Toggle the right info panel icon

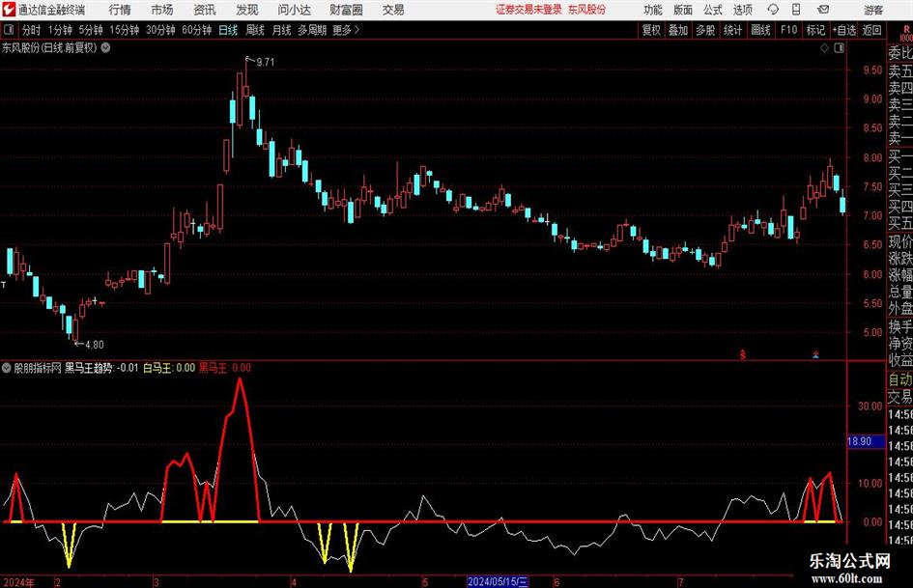(x=839, y=48)
